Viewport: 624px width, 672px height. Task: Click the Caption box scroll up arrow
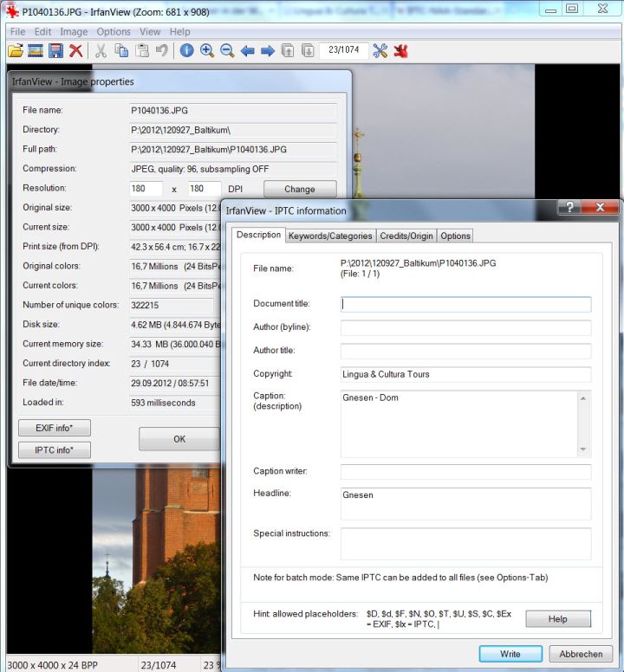point(583,398)
